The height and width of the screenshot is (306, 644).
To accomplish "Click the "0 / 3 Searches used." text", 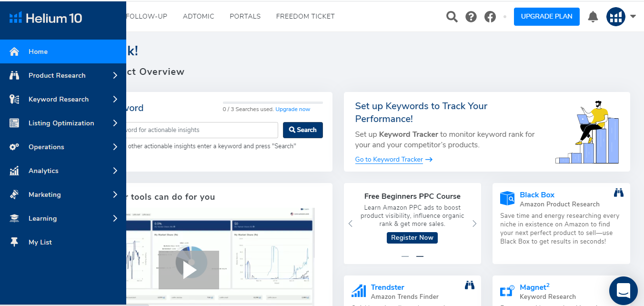I will tap(248, 109).
